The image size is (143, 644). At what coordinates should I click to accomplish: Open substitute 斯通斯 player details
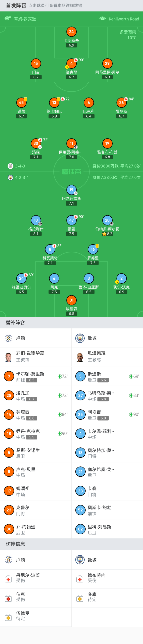pyautogui.click(x=107, y=376)
